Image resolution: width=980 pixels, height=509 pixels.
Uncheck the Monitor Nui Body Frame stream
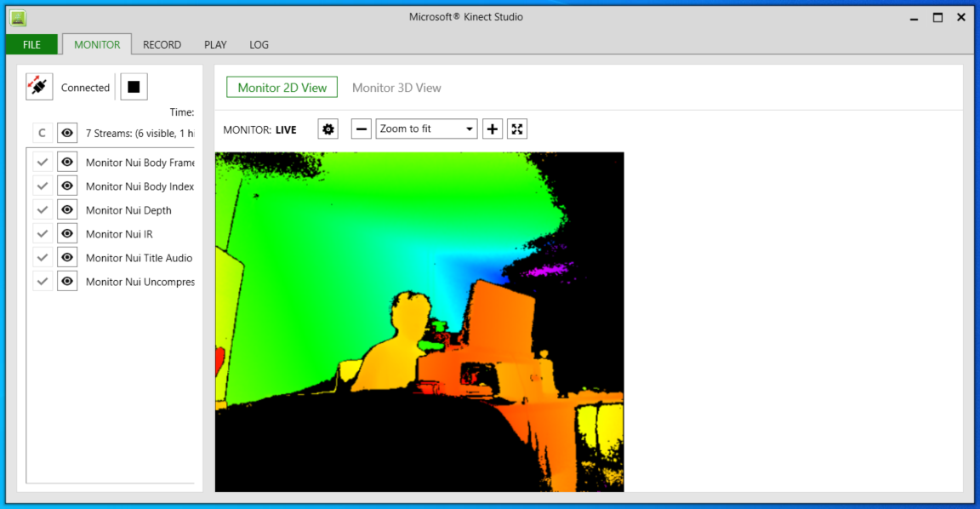click(42, 161)
